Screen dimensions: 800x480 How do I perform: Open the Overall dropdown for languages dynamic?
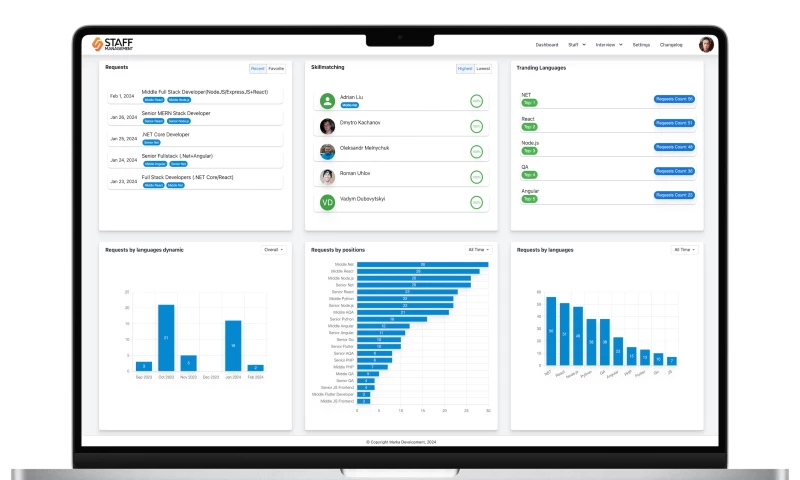tap(273, 249)
